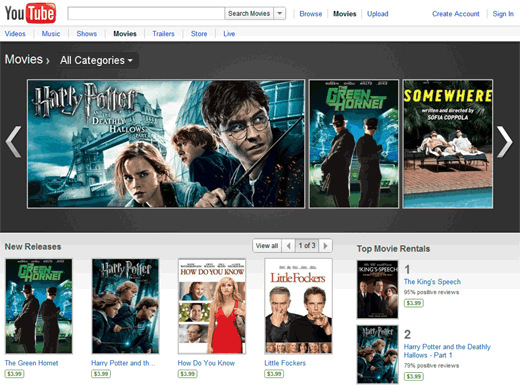This screenshot has height=388, width=520.
Task: Show previous featured movies with left carousel arrow
Action: 14,141
